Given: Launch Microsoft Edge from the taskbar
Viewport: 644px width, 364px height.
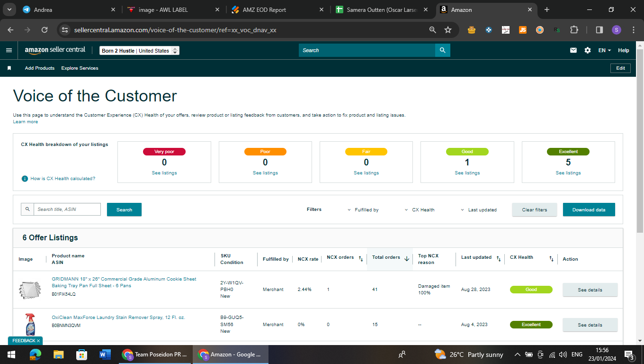Looking at the screenshot, I should (35, 355).
